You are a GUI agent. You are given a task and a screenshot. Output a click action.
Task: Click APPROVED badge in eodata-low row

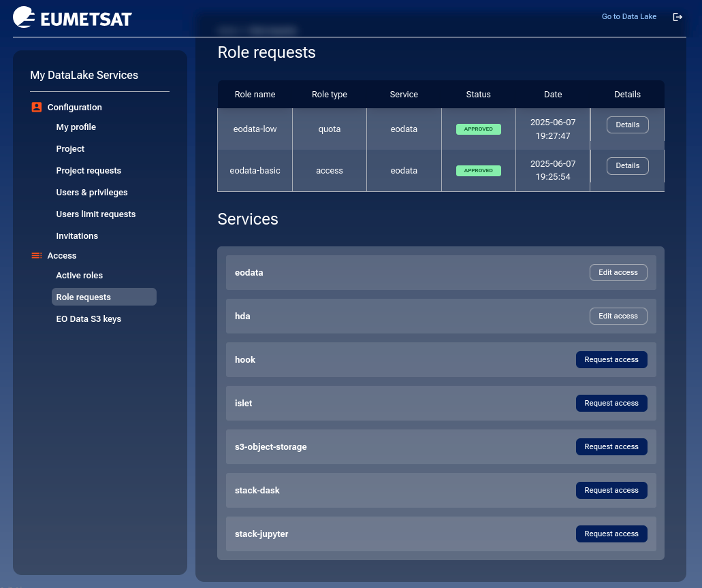478,129
